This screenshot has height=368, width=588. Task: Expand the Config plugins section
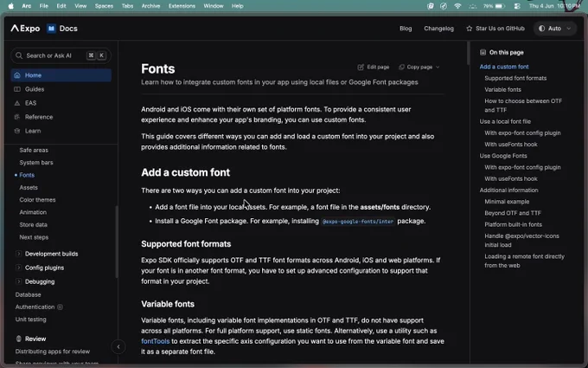18,268
